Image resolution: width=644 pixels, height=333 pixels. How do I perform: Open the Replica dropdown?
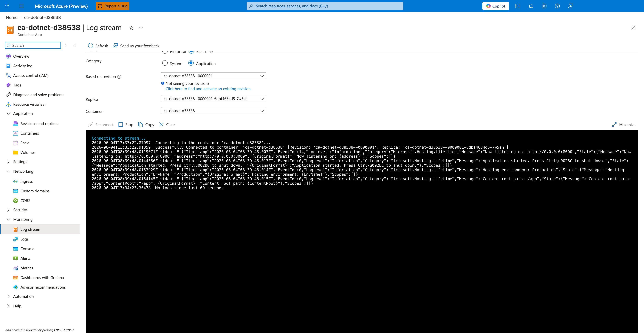(x=214, y=99)
